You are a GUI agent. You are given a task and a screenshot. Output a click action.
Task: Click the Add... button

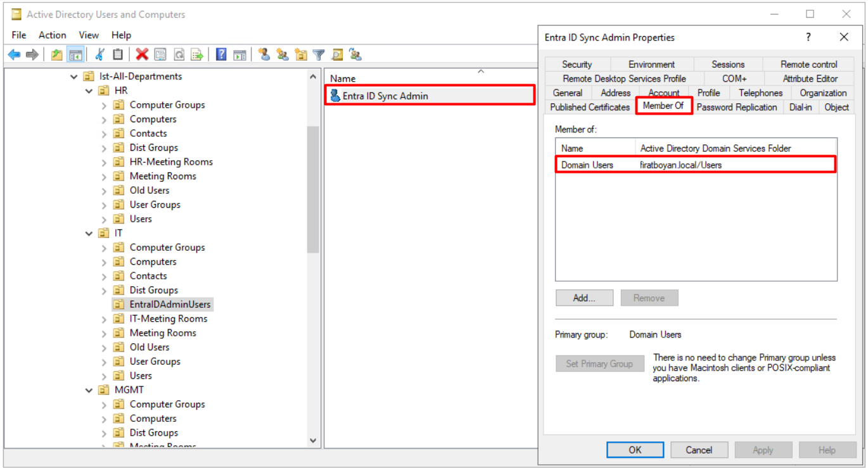click(584, 298)
